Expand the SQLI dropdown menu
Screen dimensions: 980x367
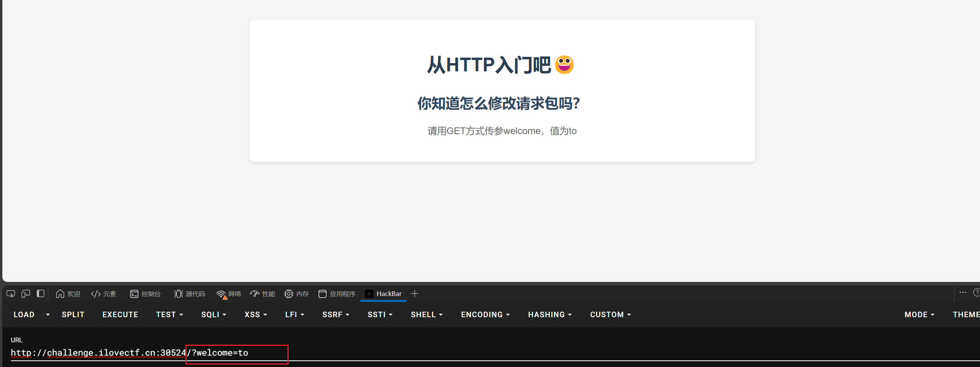213,314
